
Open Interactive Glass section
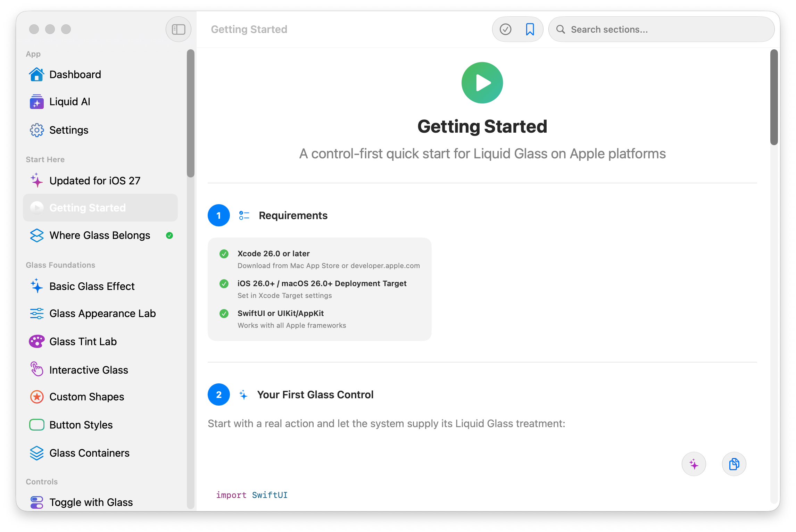click(x=100, y=370)
